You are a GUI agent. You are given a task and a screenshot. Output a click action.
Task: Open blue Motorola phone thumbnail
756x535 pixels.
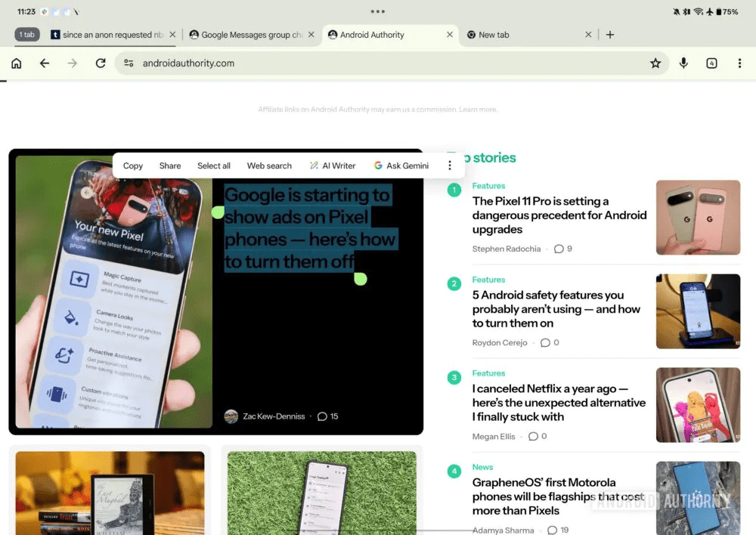698,499
